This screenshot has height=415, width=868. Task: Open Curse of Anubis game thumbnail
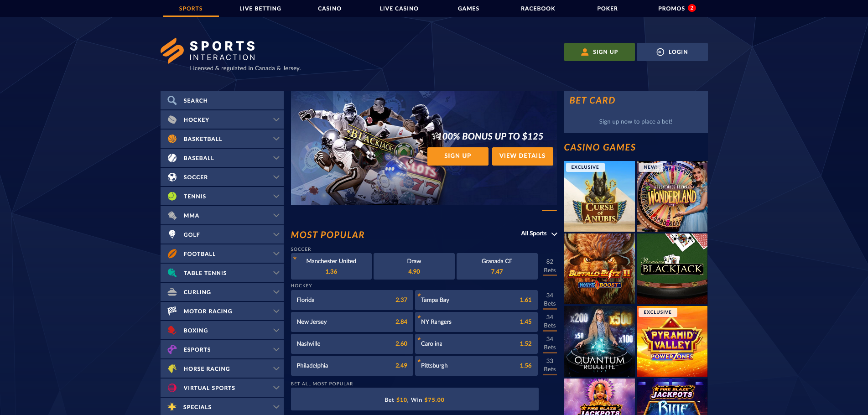tap(599, 196)
